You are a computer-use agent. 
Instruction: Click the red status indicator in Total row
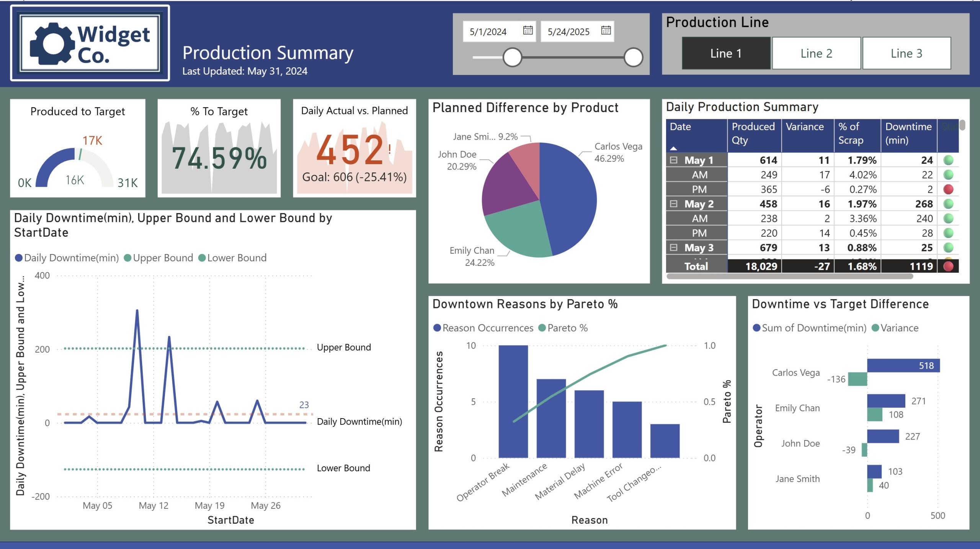pos(948,266)
